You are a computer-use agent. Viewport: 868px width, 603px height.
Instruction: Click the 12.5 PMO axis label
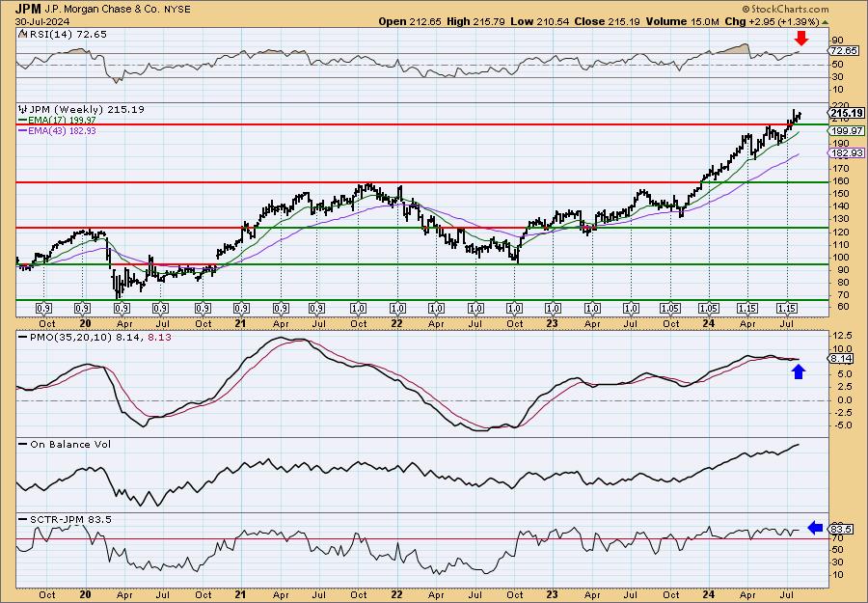[x=841, y=336]
